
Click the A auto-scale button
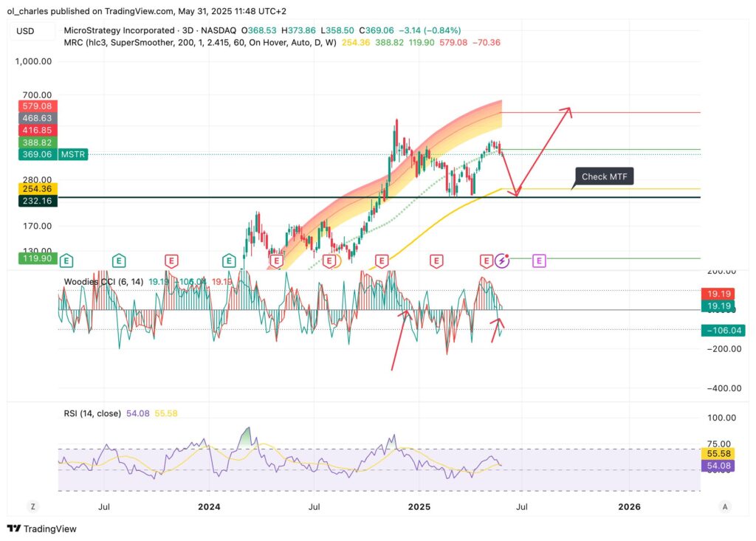tap(725, 506)
